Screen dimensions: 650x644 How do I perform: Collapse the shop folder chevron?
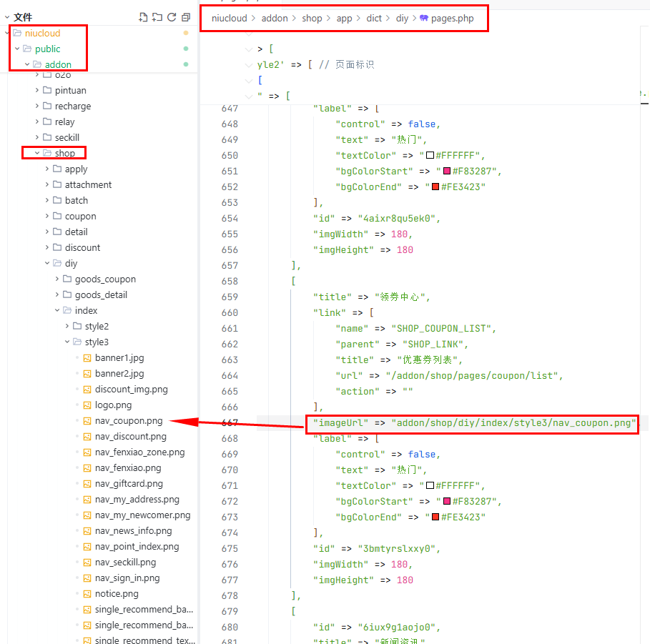pyautogui.click(x=37, y=154)
